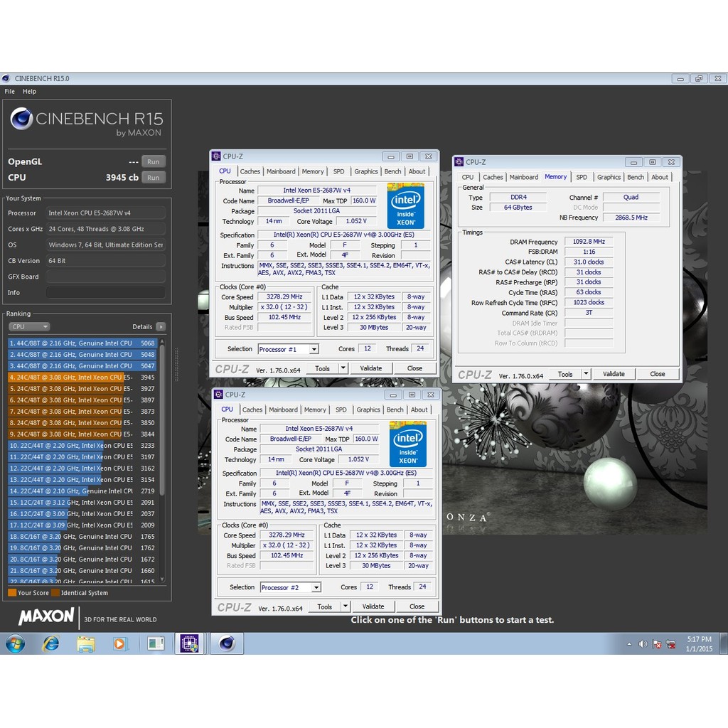The image size is (728, 728).
Task: Click the Intel Xeon logo in Processor #1 window
Action: click(407, 206)
